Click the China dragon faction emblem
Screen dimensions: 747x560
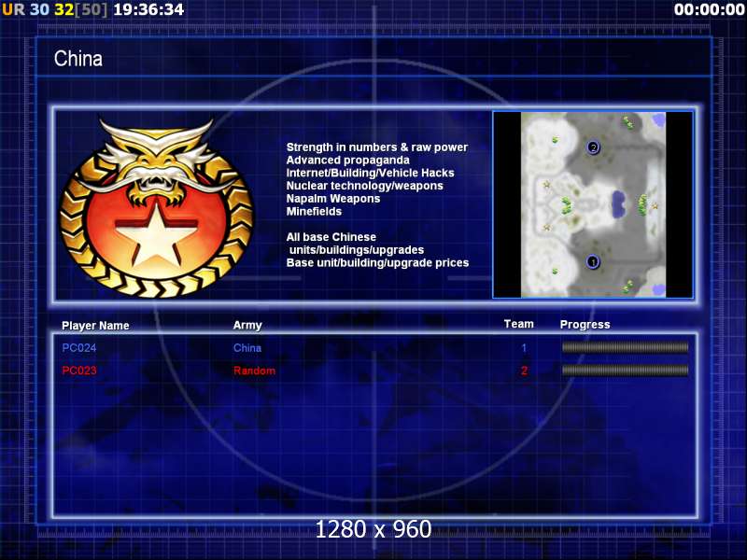click(157, 208)
